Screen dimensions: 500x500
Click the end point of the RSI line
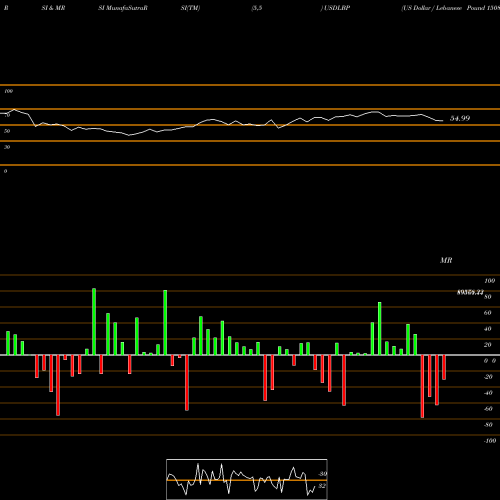point(443,121)
